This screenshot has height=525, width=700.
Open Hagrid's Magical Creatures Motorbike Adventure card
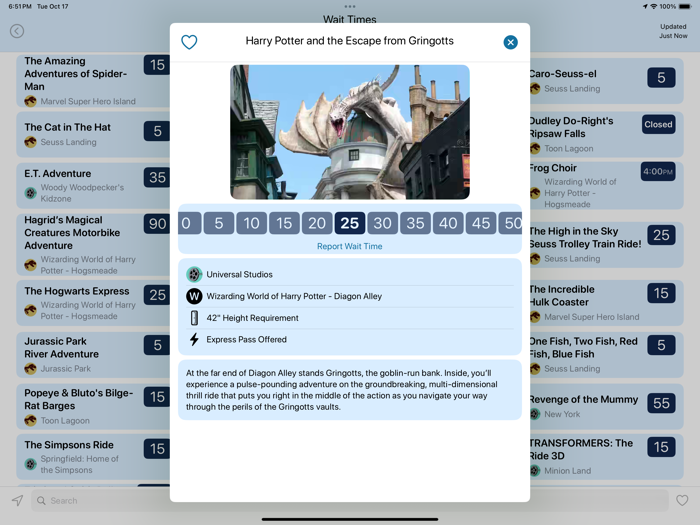pos(93,245)
